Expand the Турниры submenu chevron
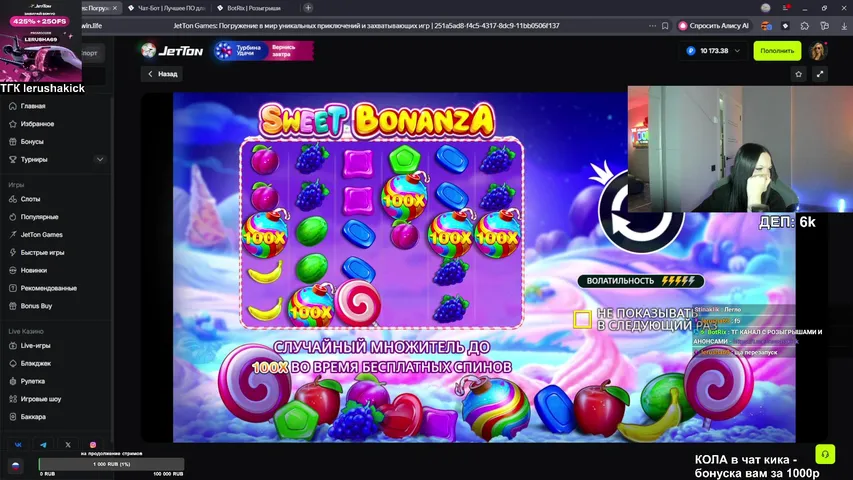Screen dimensions: 853x480 tap(100, 159)
